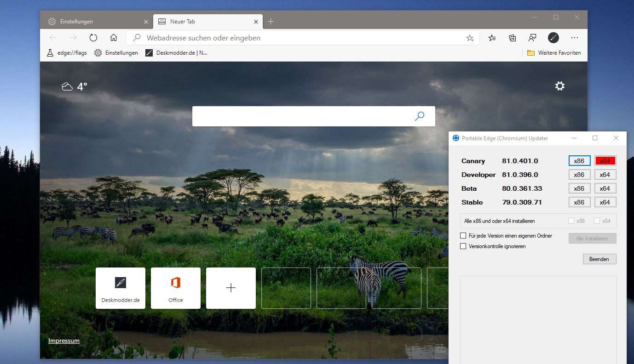Show the weather widget details
Viewport: 634px width, 364px height.
pos(75,86)
